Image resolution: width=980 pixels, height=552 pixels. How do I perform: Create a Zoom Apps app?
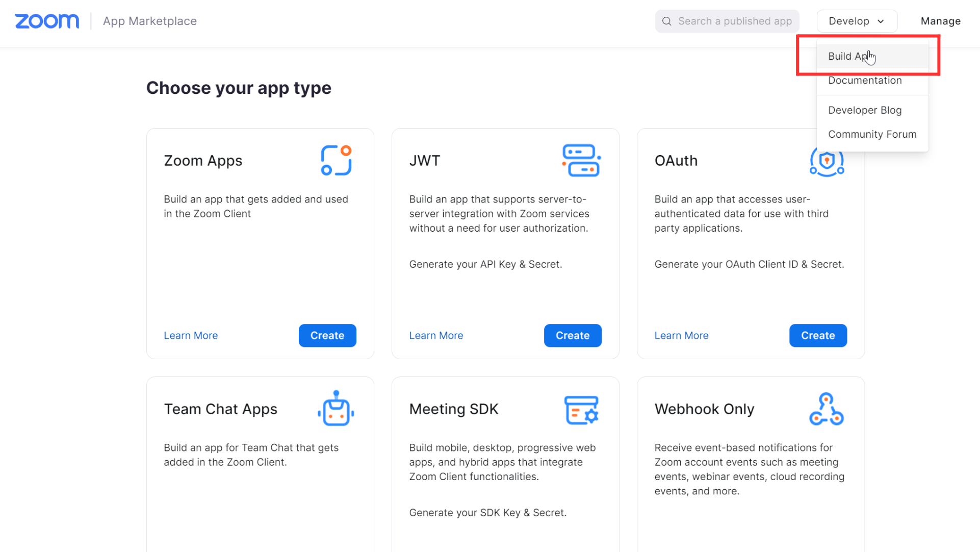pos(327,336)
